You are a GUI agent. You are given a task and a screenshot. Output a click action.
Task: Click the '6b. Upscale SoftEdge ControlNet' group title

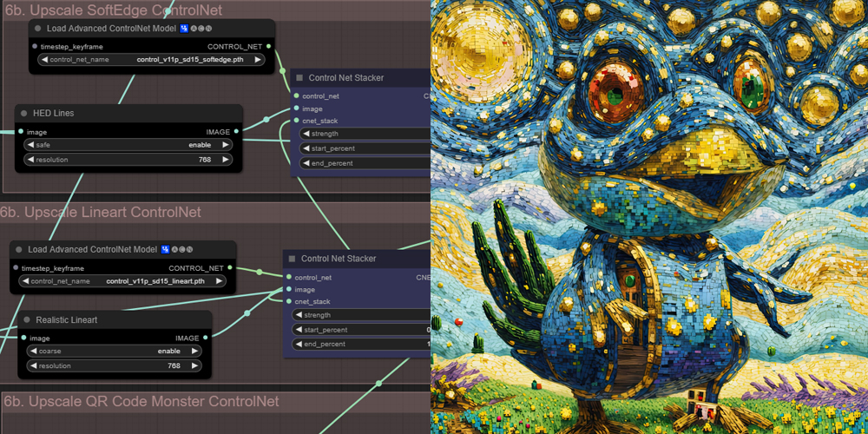(114, 10)
